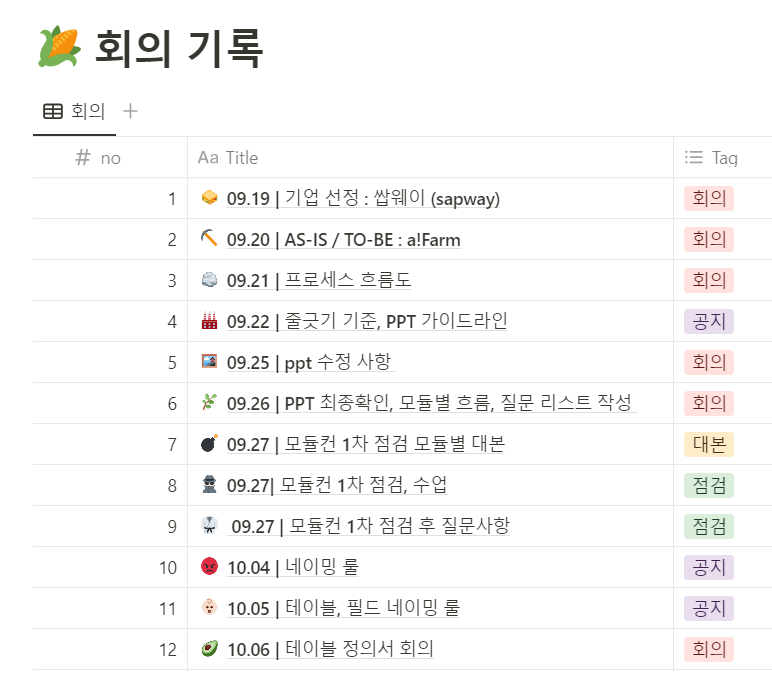Click the angry face icon on 10.04 row
This screenshot has height=680, width=772.
tap(209, 566)
